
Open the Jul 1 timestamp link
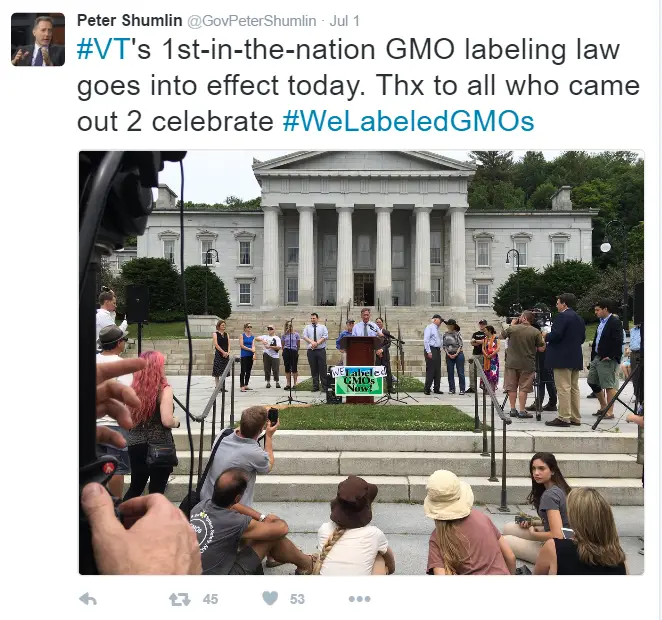pyautogui.click(x=345, y=21)
